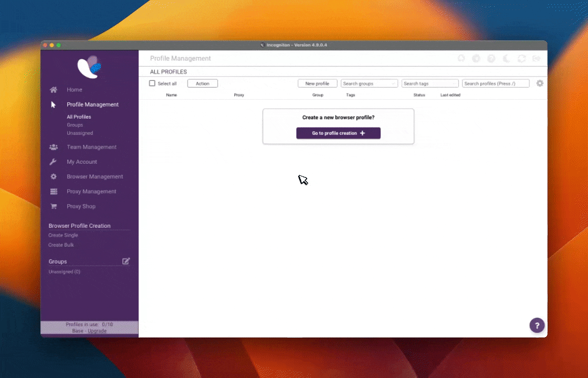Click the edit Groups pencil icon
Image resolution: width=588 pixels, height=378 pixels.
(x=126, y=261)
